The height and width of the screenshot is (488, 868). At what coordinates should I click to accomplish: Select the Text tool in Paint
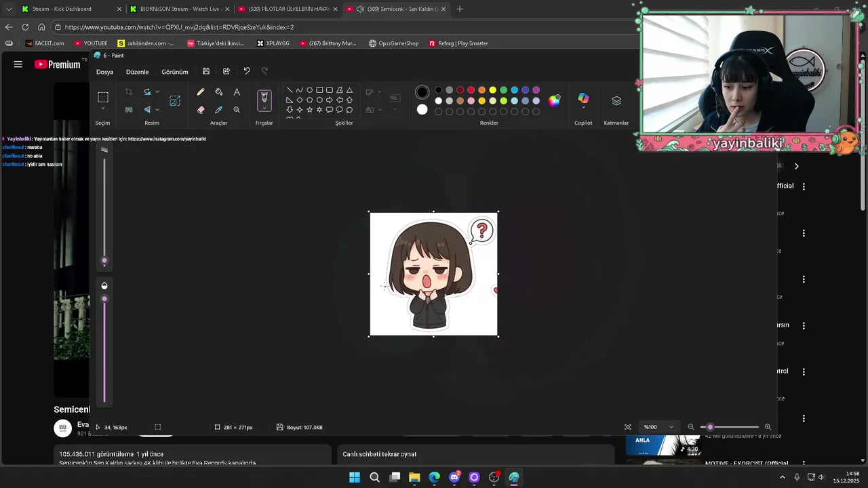237,92
